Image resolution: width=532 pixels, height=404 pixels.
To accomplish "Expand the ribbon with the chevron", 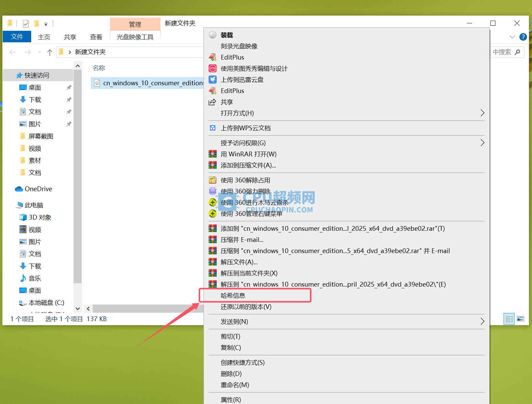I will pos(512,37).
